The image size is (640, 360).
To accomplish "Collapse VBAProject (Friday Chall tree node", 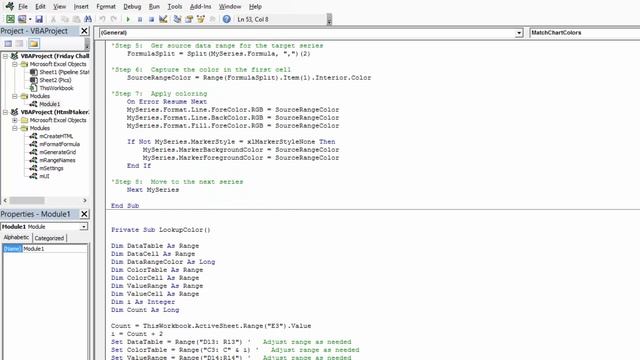I will pyautogui.click(x=5, y=56).
